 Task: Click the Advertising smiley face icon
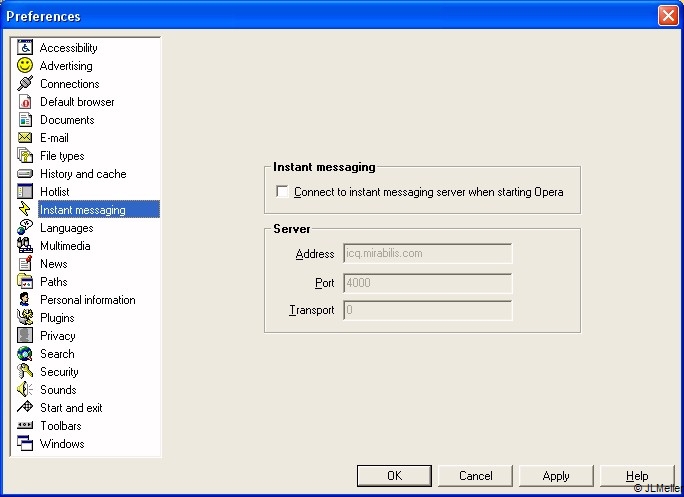(x=25, y=65)
